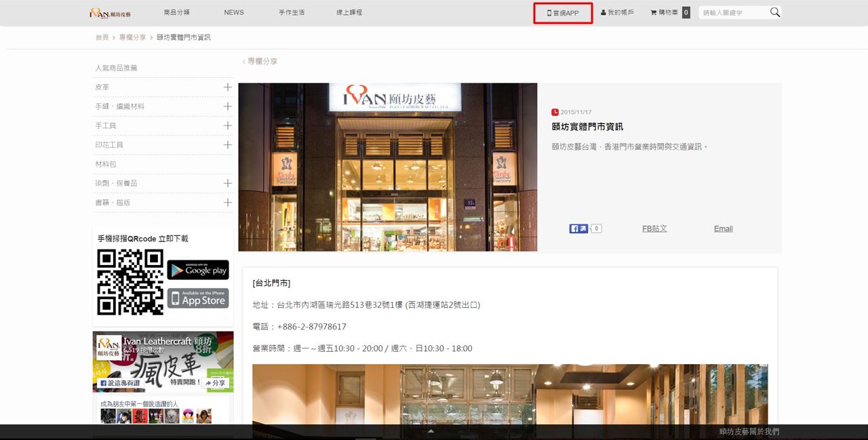Click the storefront banner photo
This screenshot has height=440, width=868.
pos(387,167)
